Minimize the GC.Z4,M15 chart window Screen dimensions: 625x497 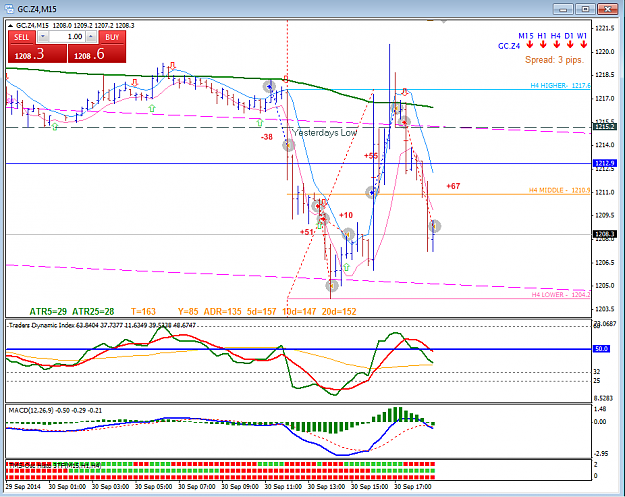click(x=563, y=9)
